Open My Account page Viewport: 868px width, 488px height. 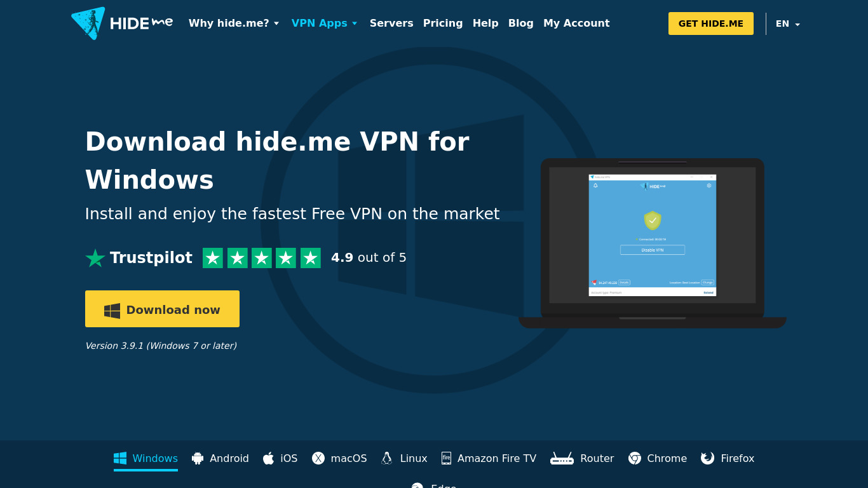point(576,24)
